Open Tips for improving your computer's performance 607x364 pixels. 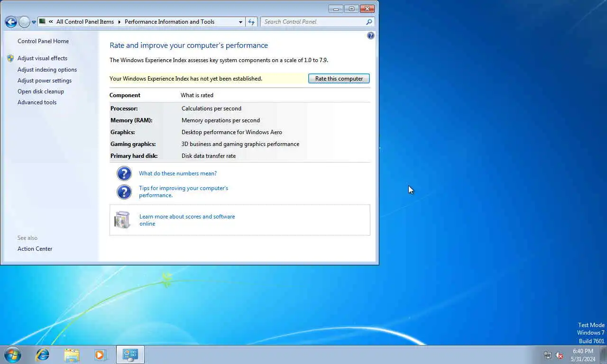click(184, 191)
